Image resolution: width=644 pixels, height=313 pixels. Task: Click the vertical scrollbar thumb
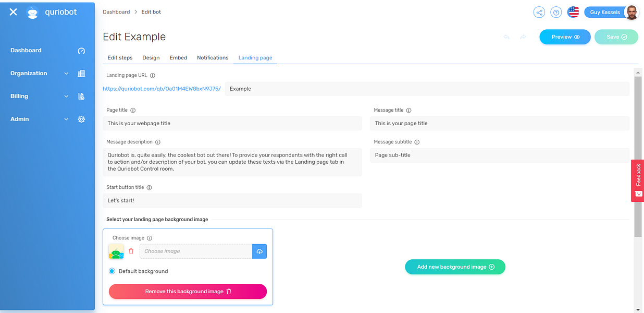(x=638, y=157)
